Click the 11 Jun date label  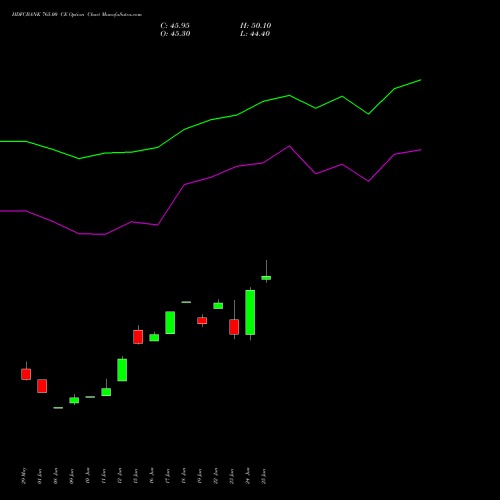coord(104,476)
